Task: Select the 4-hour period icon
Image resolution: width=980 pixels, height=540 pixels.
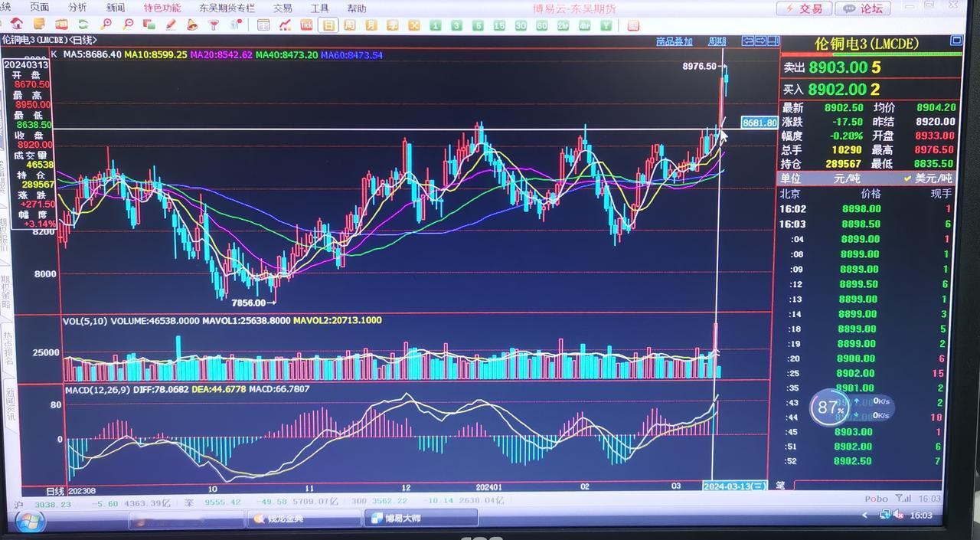Action: pyautogui.click(x=585, y=25)
